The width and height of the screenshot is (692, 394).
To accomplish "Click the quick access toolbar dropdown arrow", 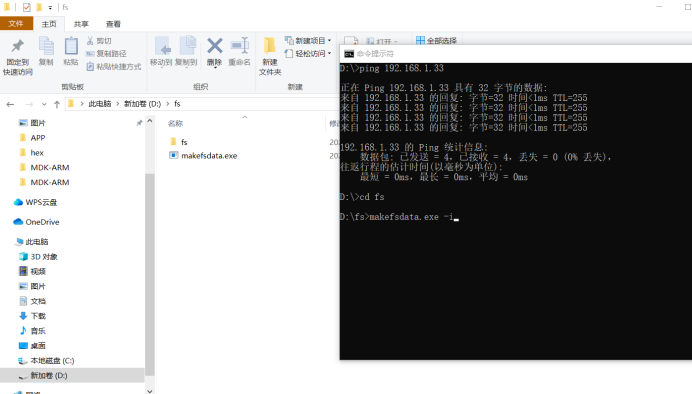I will (50, 8).
